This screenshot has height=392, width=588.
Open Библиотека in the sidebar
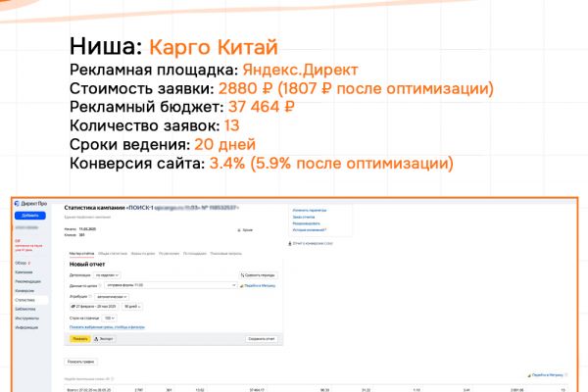[25, 309]
